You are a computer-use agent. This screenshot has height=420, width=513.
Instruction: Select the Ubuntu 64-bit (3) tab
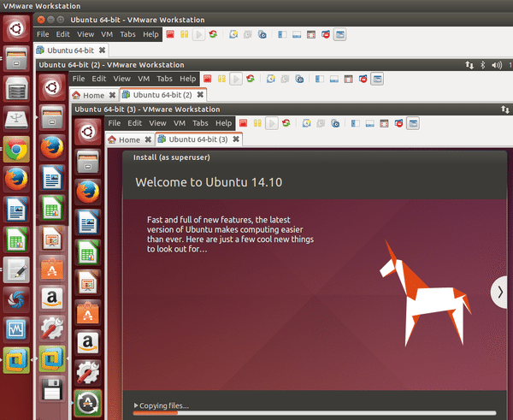pyautogui.click(x=198, y=139)
